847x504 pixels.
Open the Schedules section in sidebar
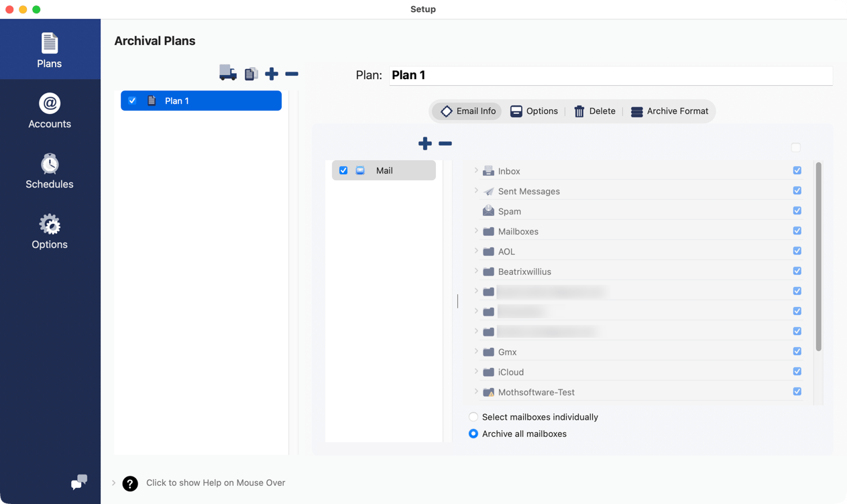pyautogui.click(x=50, y=172)
